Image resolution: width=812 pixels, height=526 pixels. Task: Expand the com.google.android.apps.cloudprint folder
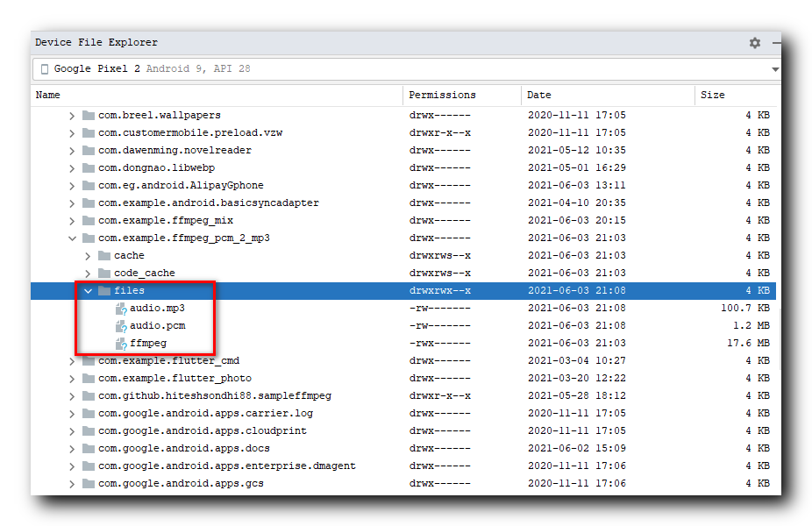point(72,432)
